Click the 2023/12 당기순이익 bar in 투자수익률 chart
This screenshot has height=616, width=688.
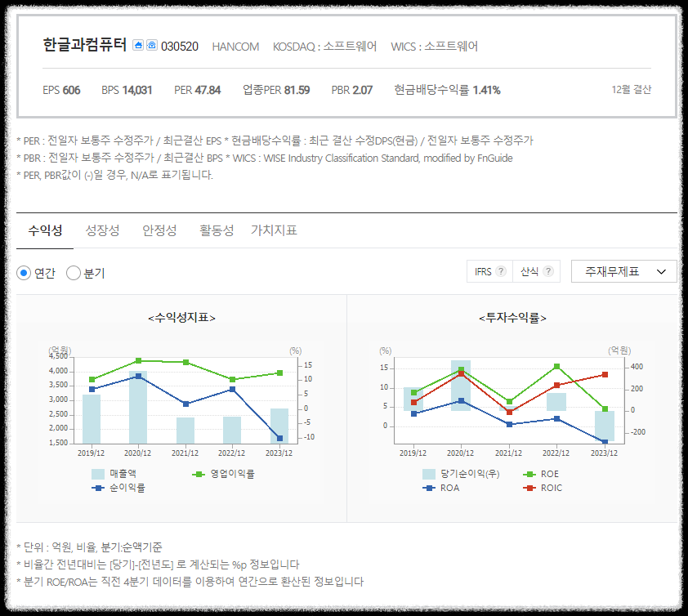pos(605,426)
